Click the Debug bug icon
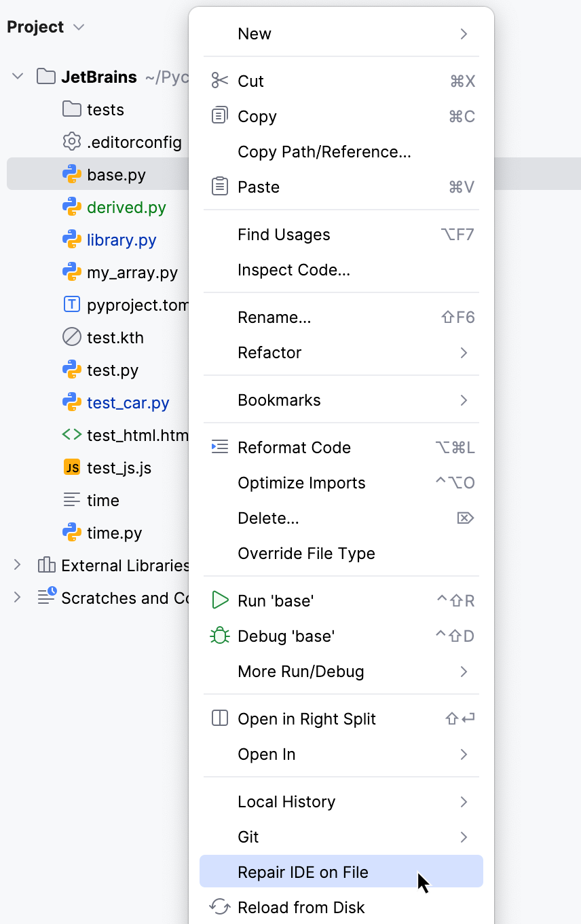Screen dimensions: 581x924 (x=219, y=635)
